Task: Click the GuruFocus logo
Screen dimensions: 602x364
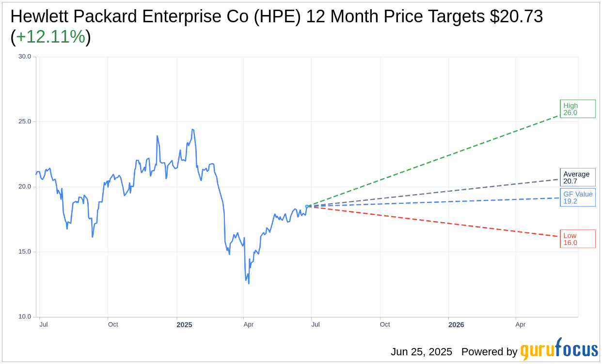Action: (x=559, y=349)
